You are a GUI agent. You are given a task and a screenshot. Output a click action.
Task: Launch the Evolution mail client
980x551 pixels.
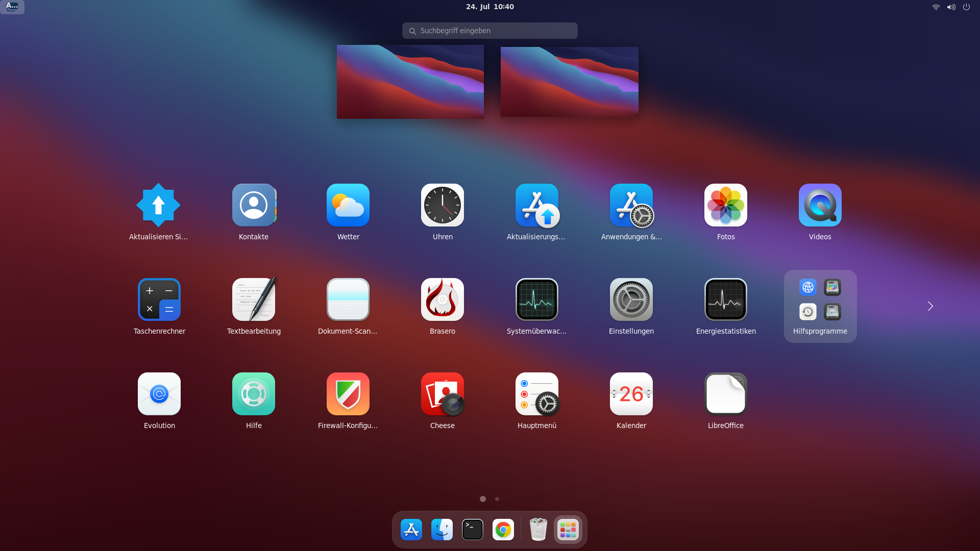click(x=159, y=394)
